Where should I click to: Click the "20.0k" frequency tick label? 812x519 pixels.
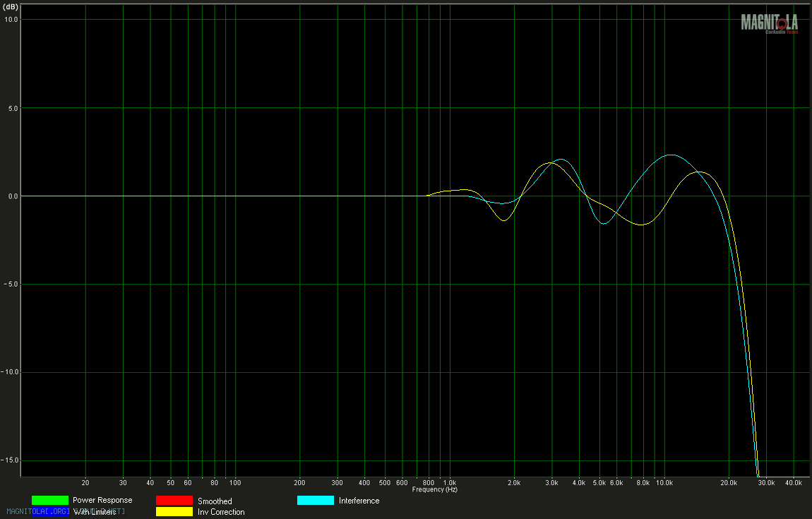729,483
